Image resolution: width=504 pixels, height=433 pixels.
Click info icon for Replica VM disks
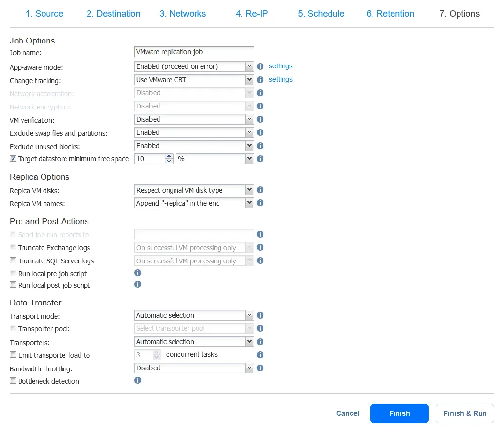[x=260, y=190]
